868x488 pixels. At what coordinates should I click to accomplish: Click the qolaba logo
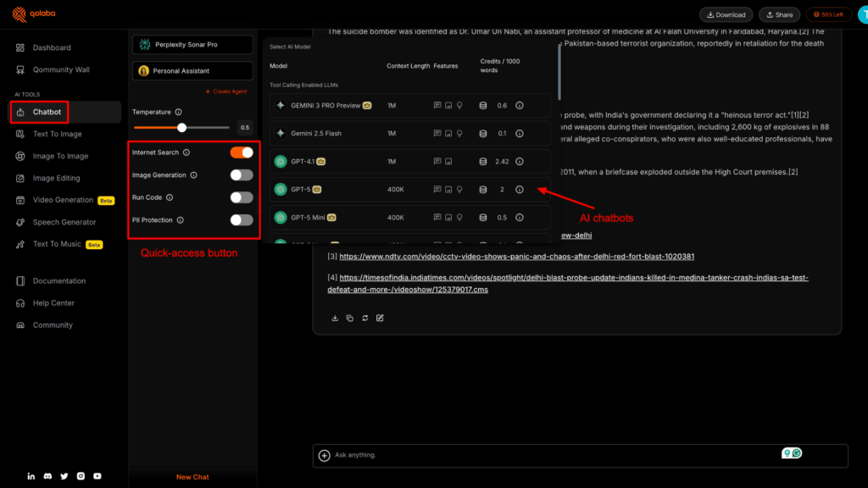pos(34,14)
